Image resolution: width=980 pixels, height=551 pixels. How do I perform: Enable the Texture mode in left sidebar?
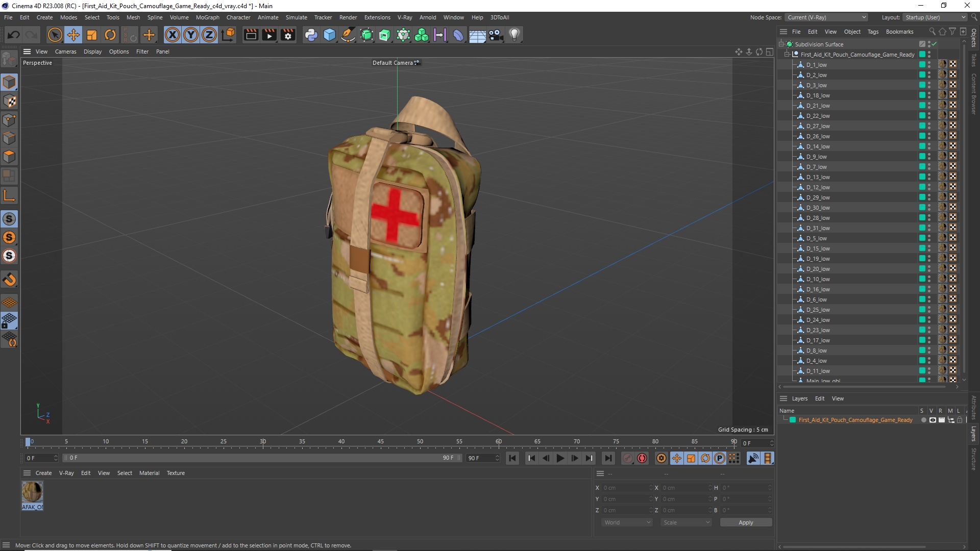9,101
